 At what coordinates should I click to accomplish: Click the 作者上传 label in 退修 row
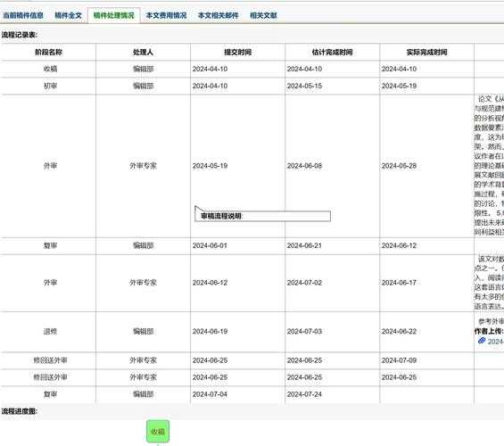(489, 331)
